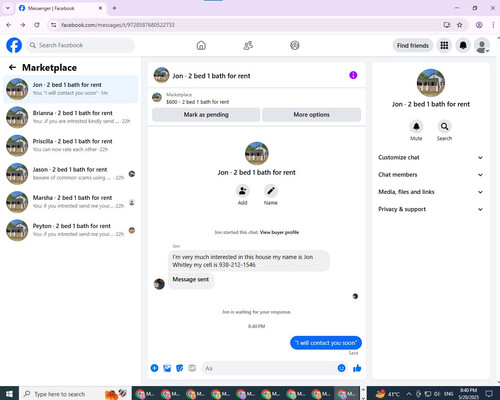500x400 pixels.
Task: Click Find friends button
Action: click(x=413, y=45)
